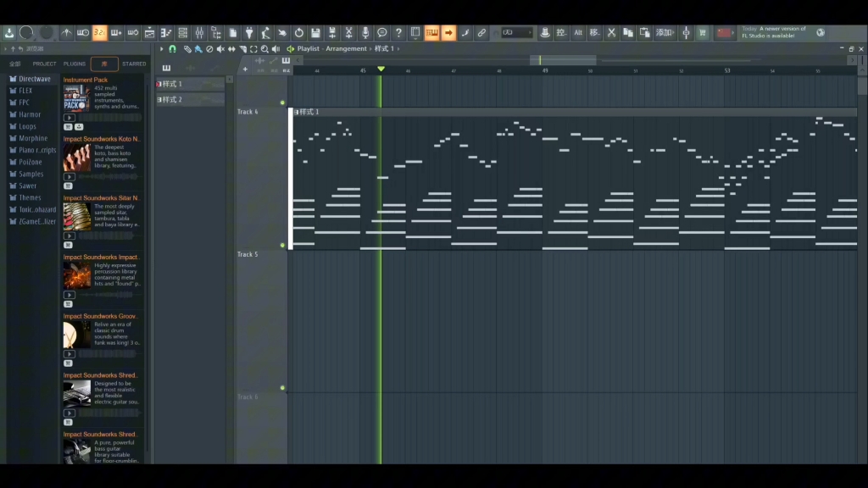Click the copy icon in top toolbar
868x488 pixels.
(628, 33)
